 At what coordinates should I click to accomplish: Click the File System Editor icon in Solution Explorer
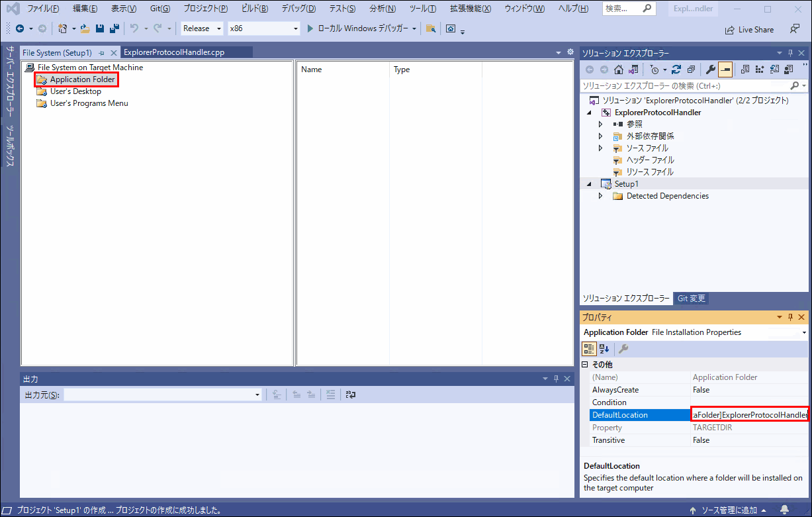(745, 70)
